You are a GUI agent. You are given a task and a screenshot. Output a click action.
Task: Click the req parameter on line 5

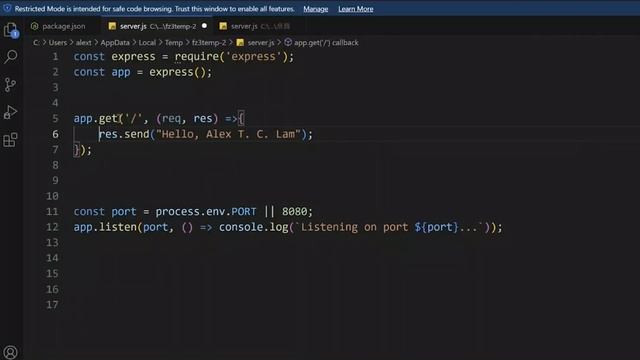(x=171, y=118)
